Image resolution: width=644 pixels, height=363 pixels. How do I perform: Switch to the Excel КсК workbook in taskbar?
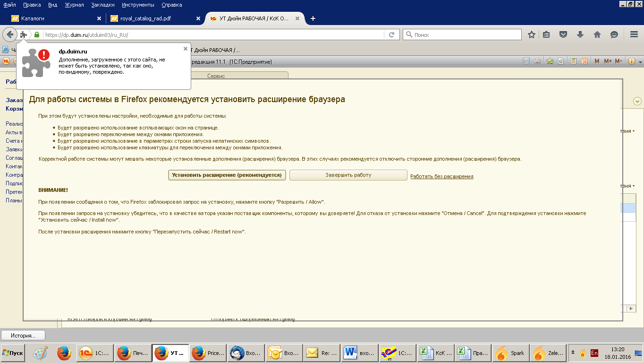435,353
